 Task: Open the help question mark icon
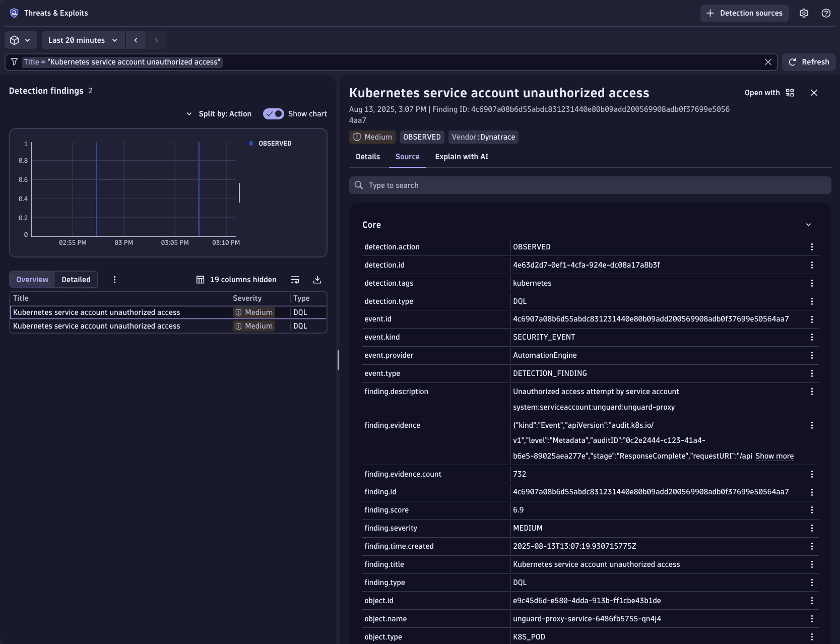(826, 13)
